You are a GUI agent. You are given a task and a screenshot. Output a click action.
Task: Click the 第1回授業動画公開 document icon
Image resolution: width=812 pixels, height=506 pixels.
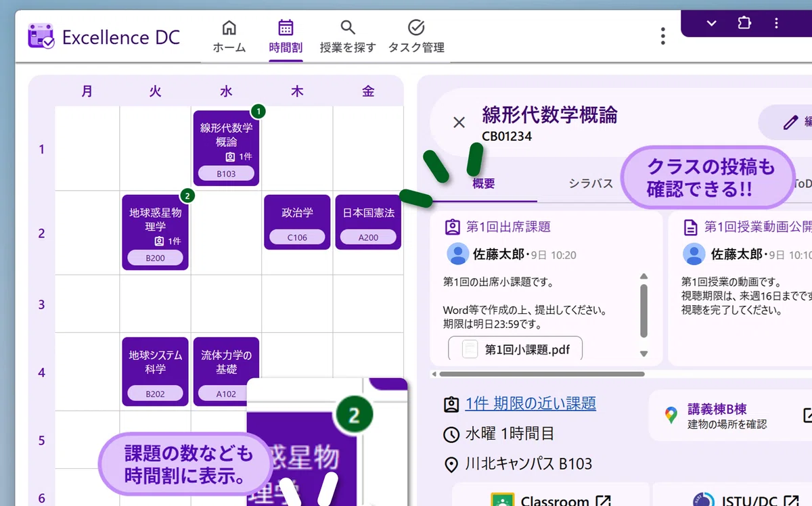(x=690, y=227)
